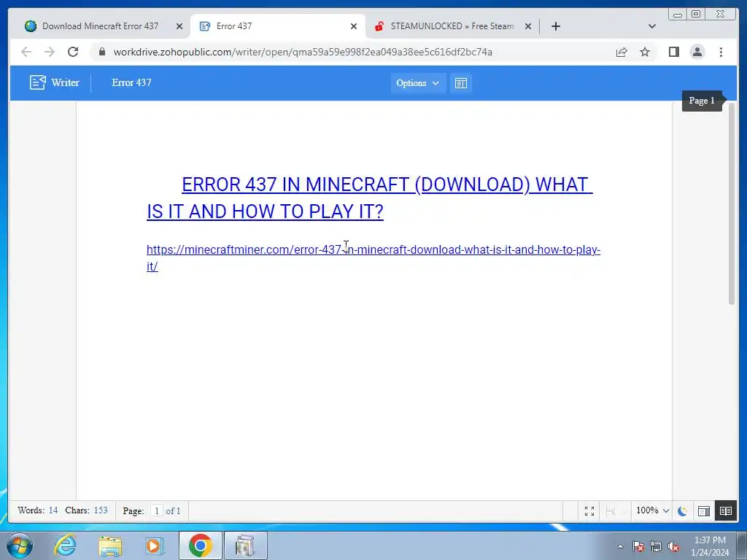Image resolution: width=747 pixels, height=560 pixels.
Task: Open the Windows Start menu
Action: pos(20,545)
